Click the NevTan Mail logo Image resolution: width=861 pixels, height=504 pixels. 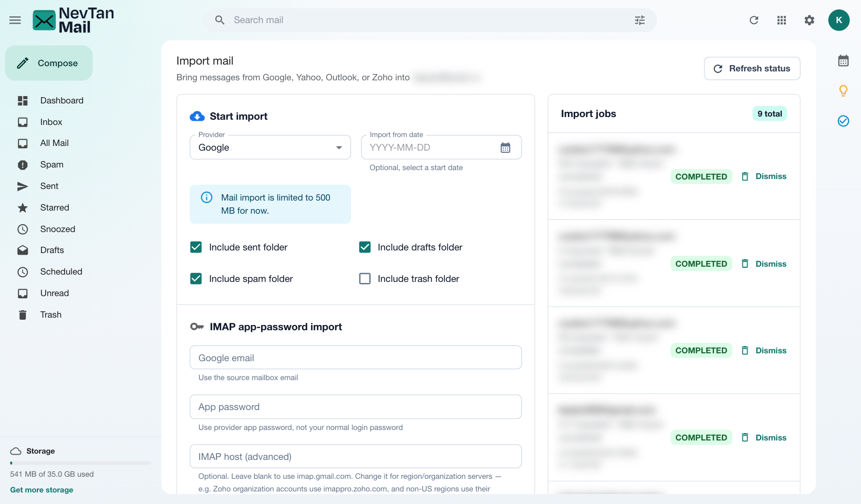[73, 20]
